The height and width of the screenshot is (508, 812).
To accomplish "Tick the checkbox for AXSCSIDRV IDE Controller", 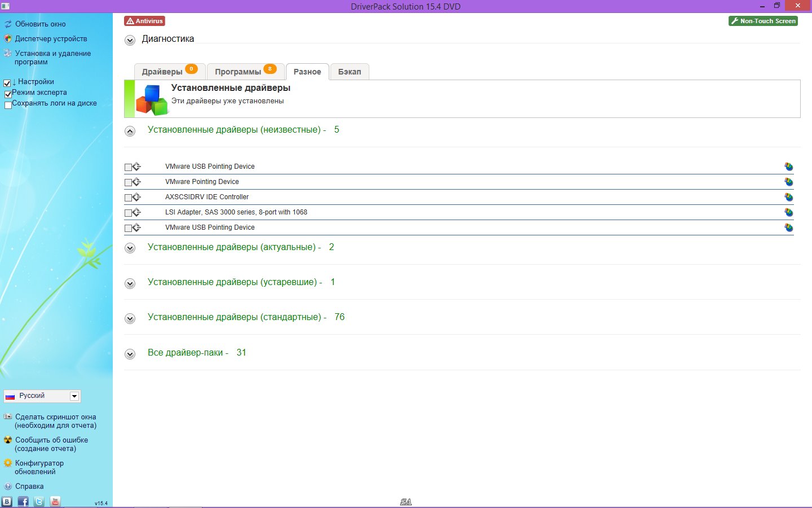I will point(128,198).
